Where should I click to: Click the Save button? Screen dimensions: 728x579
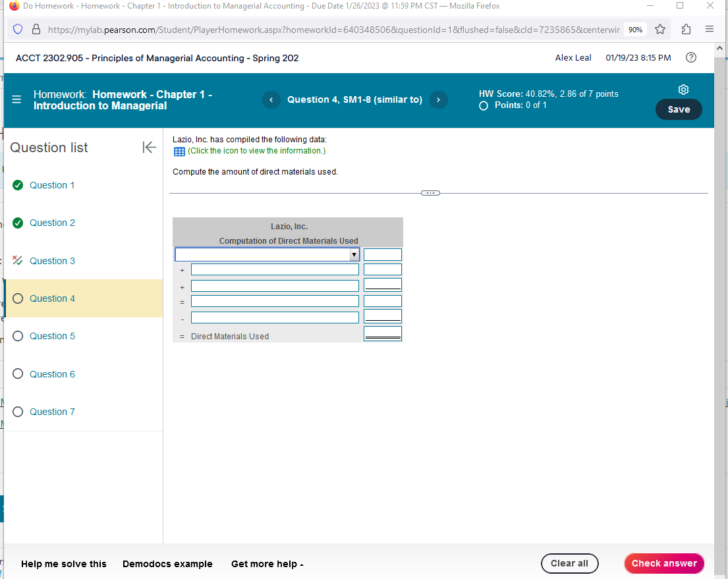click(x=679, y=109)
